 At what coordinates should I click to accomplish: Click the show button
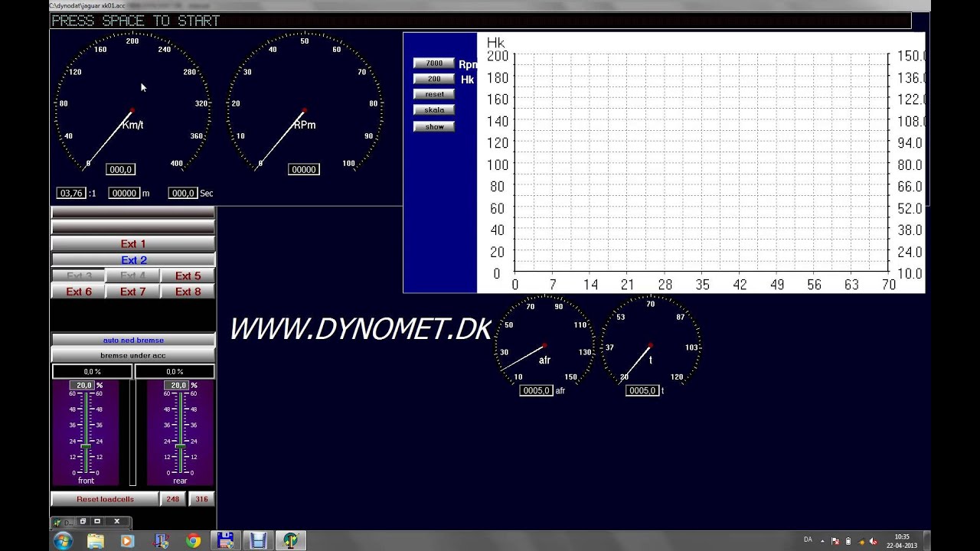click(x=434, y=126)
